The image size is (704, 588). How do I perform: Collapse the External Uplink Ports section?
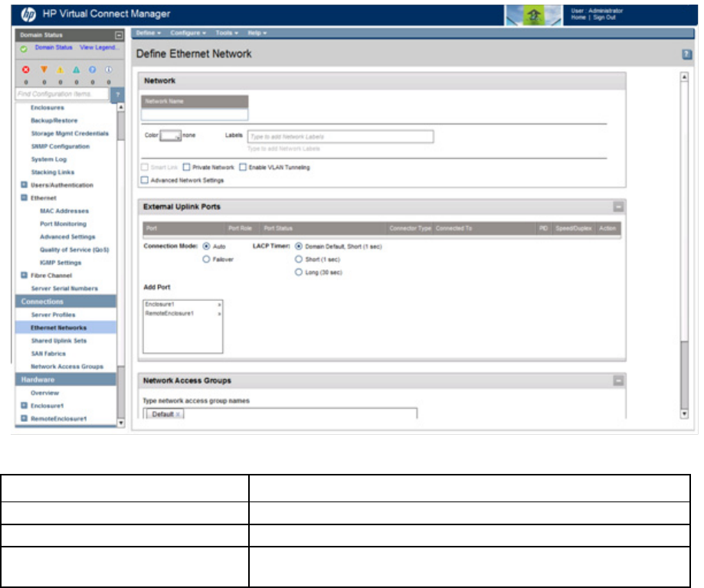(618, 207)
